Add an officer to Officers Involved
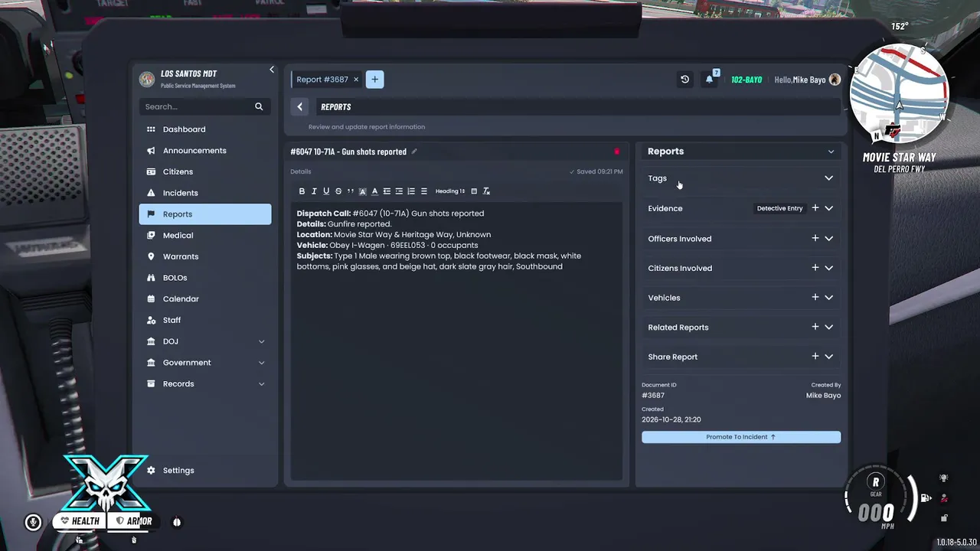The width and height of the screenshot is (980, 551). [x=815, y=239]
